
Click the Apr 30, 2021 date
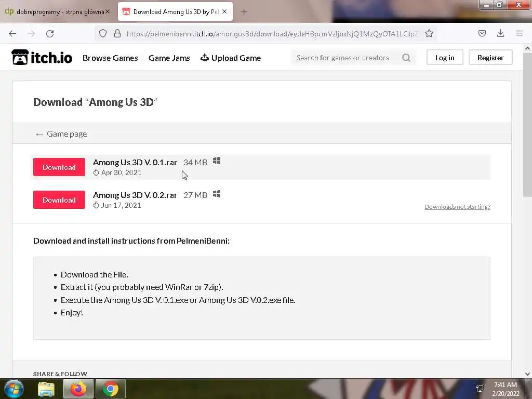[x=121, y=172]
